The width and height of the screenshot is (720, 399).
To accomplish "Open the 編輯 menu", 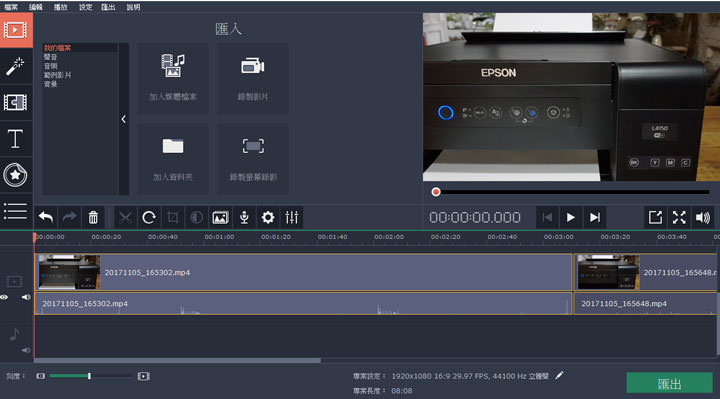I will click(35, 7).
